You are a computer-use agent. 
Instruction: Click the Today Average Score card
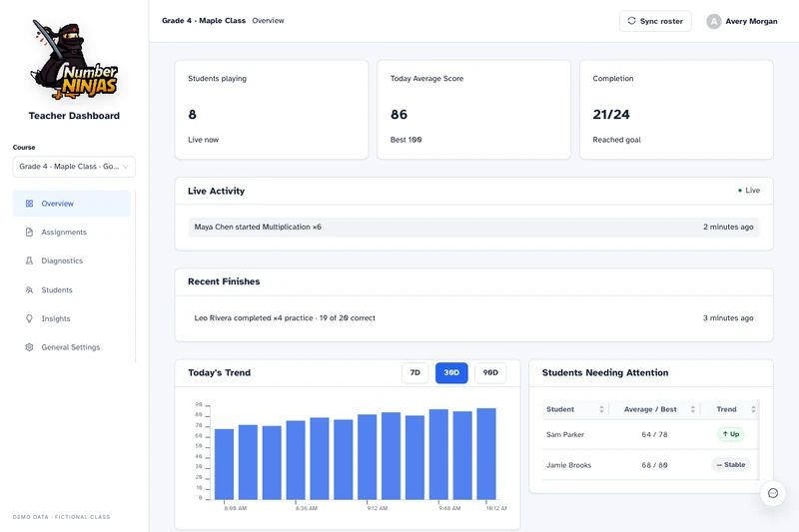(473, 110)
